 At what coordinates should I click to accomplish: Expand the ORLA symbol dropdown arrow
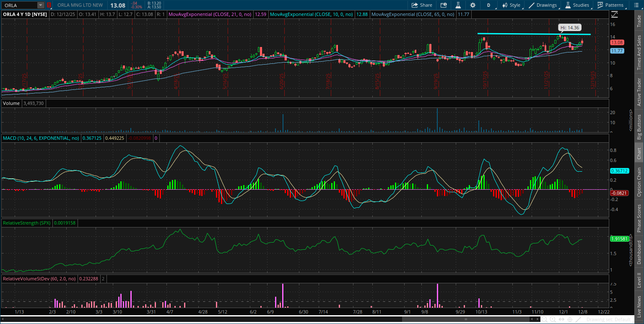click(x=40, y=5)
